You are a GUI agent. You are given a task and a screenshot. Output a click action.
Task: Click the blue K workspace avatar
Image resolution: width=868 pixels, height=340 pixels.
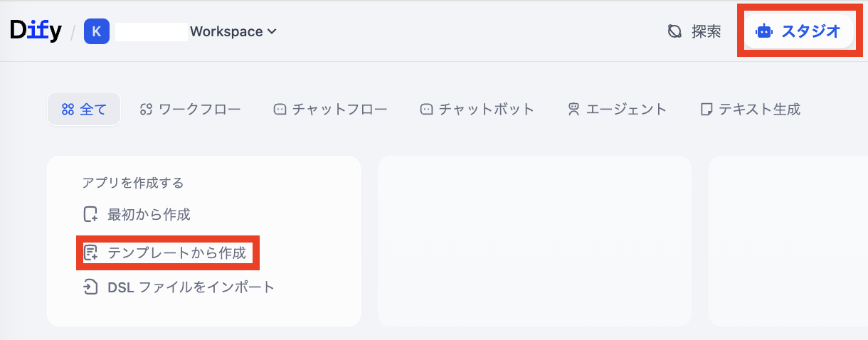coord(97,31)
